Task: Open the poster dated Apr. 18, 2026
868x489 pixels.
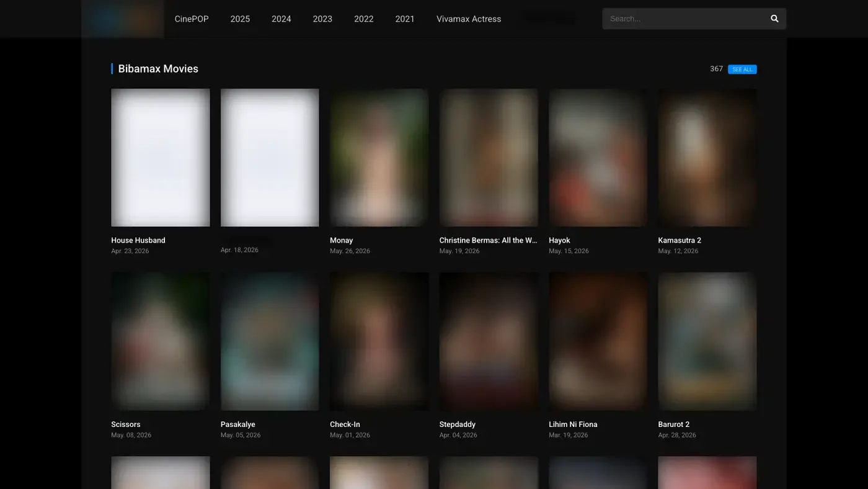Action: point(270,158)
